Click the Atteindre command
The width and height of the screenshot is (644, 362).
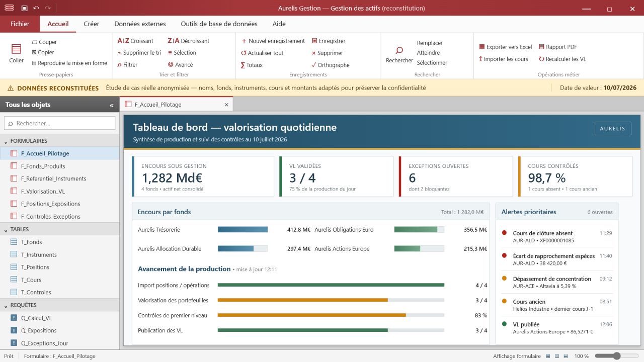click(x=428, y=53)
